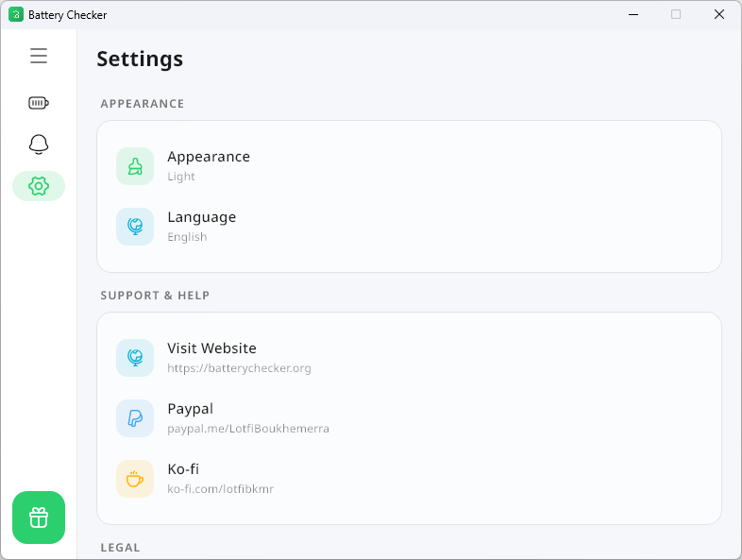
Task: Click the Battery Checker title bar app icon
Action: (x=16, y=15)
